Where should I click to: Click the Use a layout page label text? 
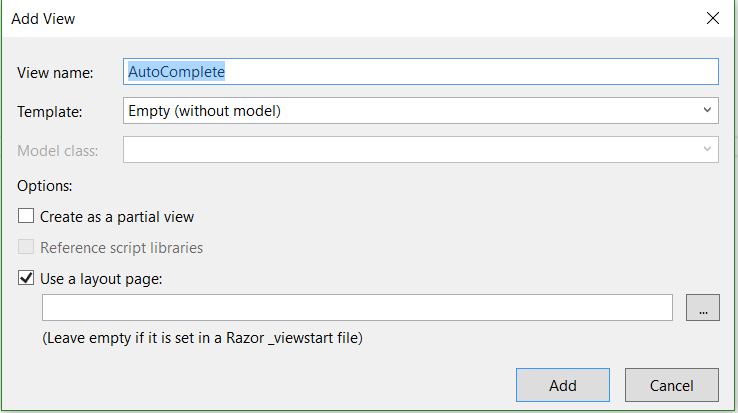pos(101,278)
